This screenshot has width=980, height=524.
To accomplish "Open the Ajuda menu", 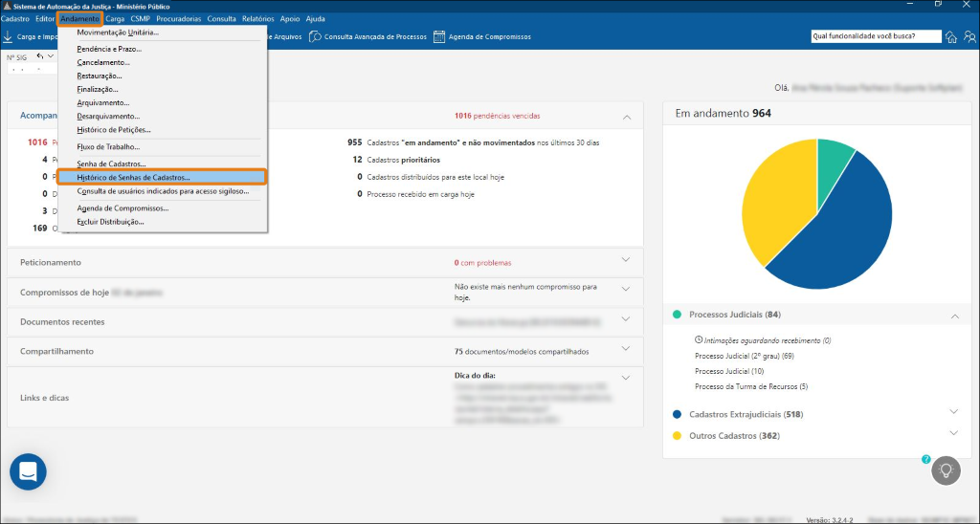I will click(x=316, y=19).
